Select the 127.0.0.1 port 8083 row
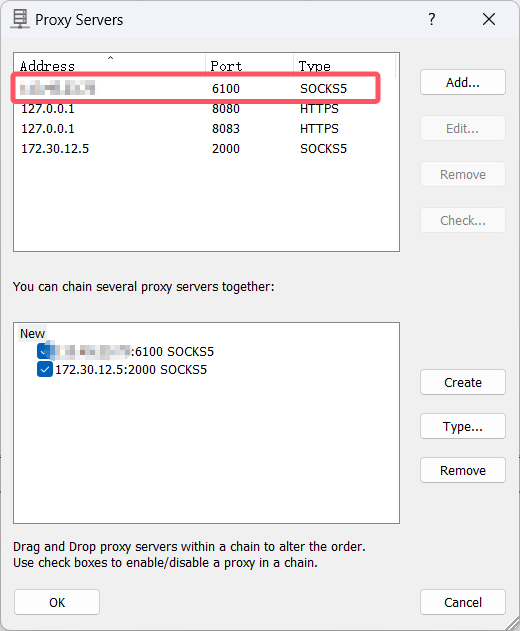The width and height of the screenshot is (520, 631). coord(206,129)
